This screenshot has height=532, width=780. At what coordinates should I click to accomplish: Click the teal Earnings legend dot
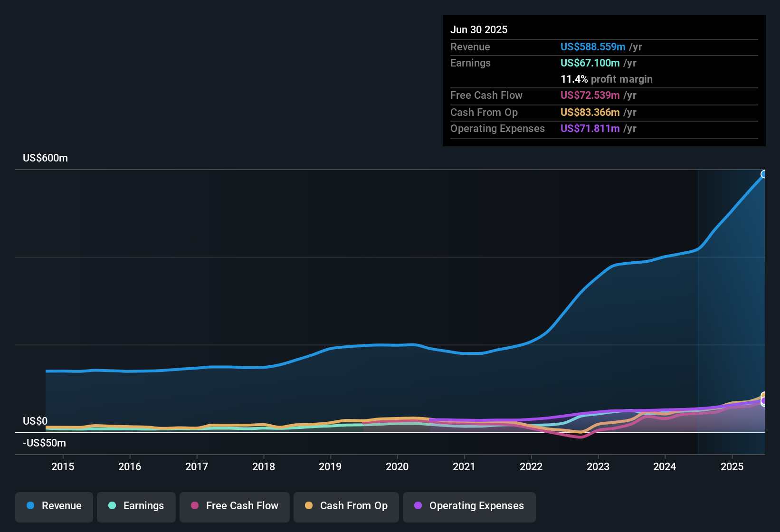point(112,506)
